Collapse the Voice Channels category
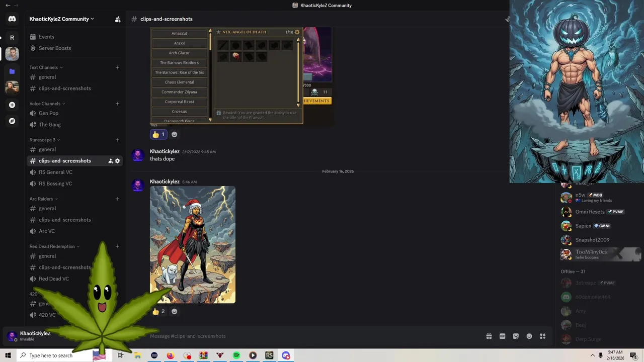 tap(47, 104)
